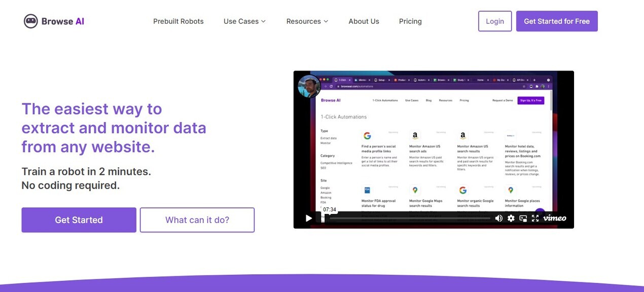Click the What can it do? button
Screen dimensions: 644x292
pyautogui.click(x=197, y=220)
